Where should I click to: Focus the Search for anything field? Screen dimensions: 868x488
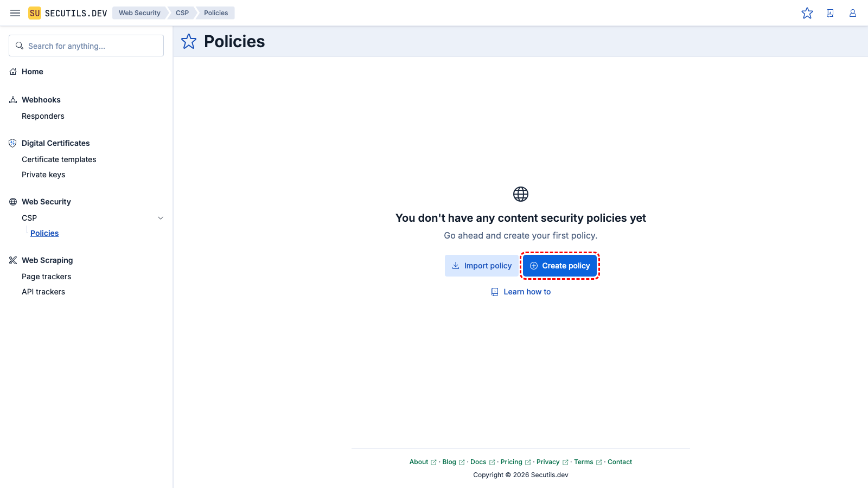click(x=87, y=46)
